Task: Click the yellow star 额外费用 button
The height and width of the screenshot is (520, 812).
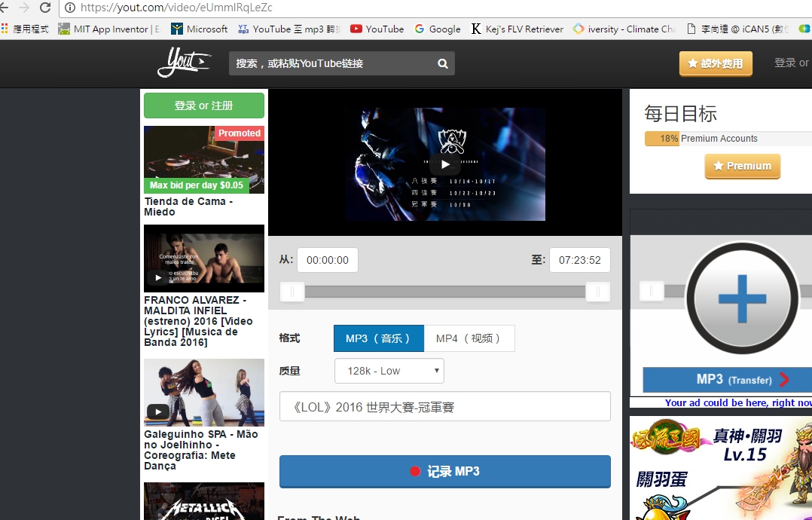Action: point(716,63)
